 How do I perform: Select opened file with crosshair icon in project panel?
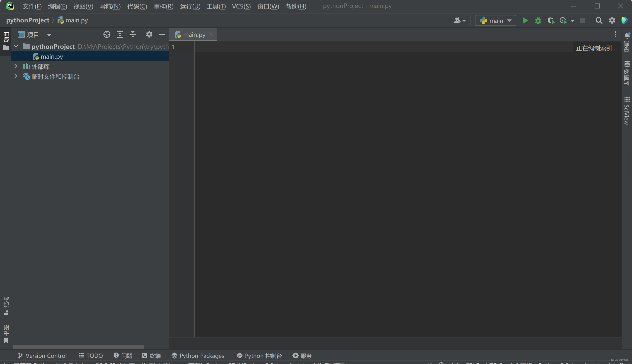tap(107, 34)
